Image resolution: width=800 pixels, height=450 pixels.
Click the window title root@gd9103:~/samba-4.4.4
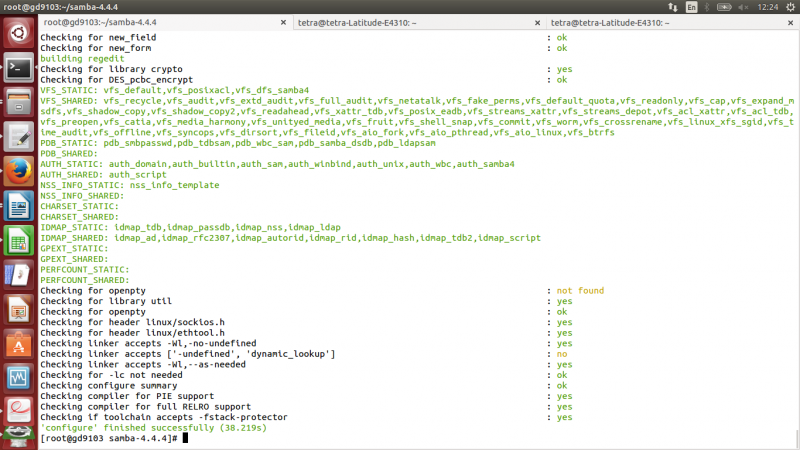(x=60, y=7)
